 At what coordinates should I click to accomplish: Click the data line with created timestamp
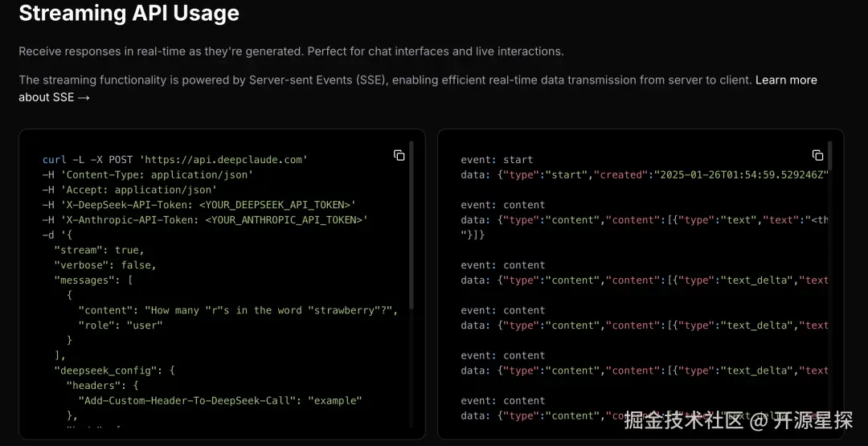[x=645, y=175]
